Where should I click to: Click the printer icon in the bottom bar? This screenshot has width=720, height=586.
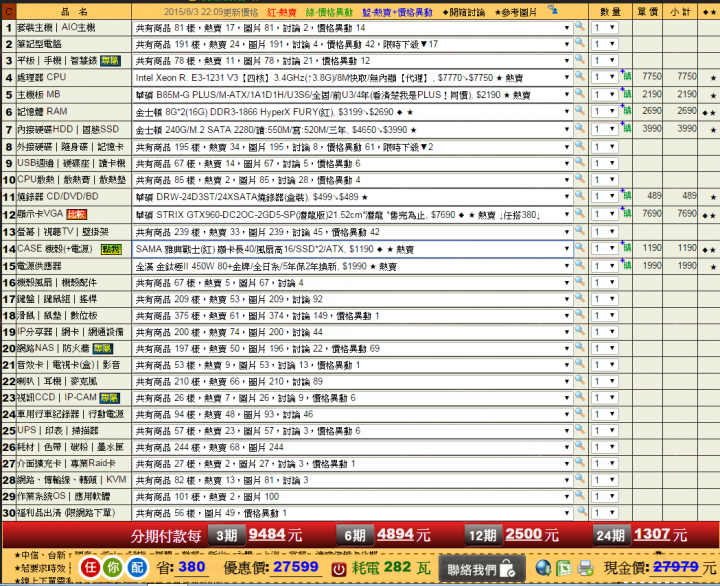pyautogui.click(x=585, y=569)
